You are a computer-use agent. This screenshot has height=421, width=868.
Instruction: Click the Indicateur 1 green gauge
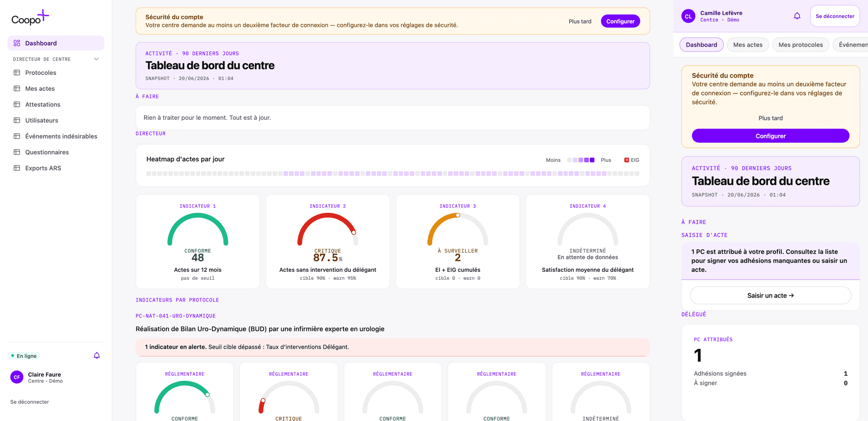click(198, 229)
